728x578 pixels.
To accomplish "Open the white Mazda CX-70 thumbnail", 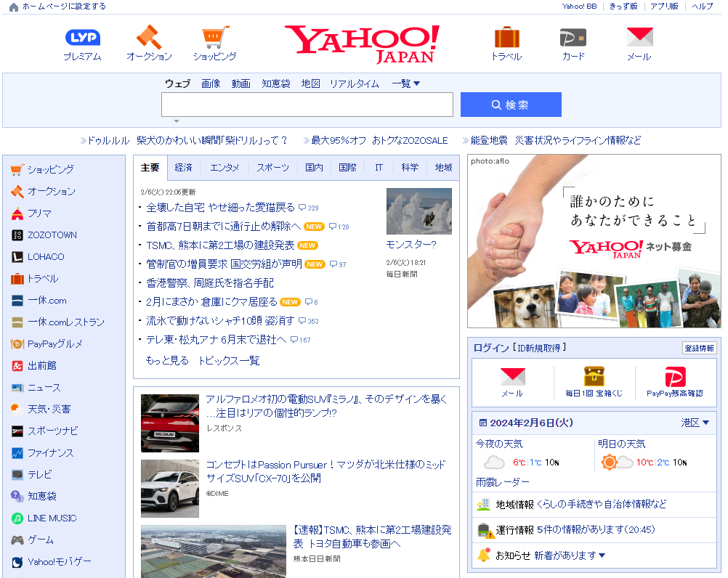I will 170,489.
